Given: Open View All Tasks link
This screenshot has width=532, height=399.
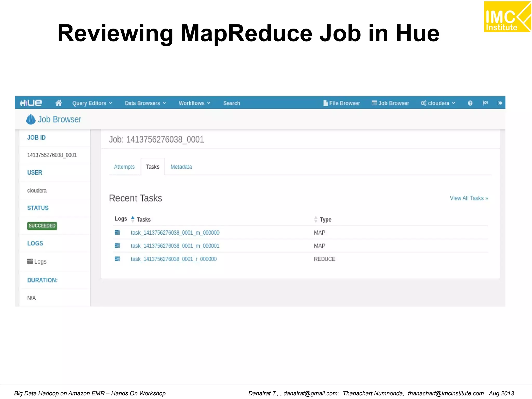Looking at the screenshot, I should (x=469, y=198).
